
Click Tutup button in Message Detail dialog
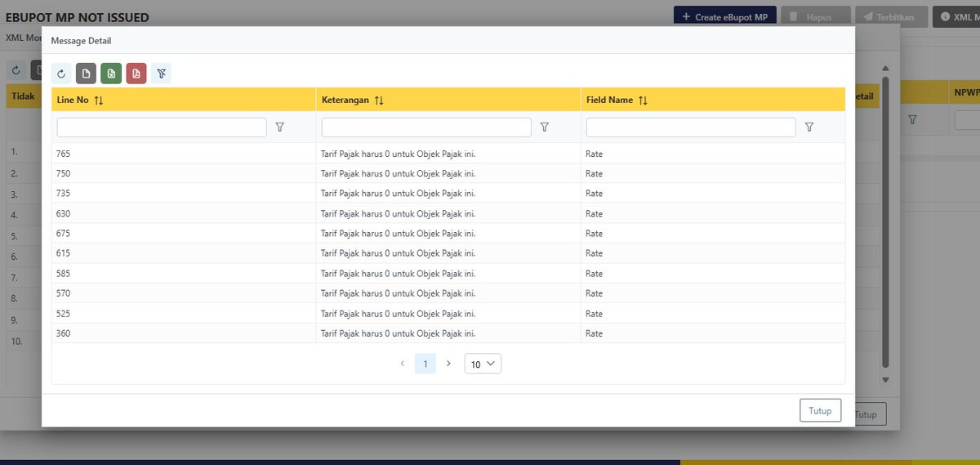pos(820,411)
